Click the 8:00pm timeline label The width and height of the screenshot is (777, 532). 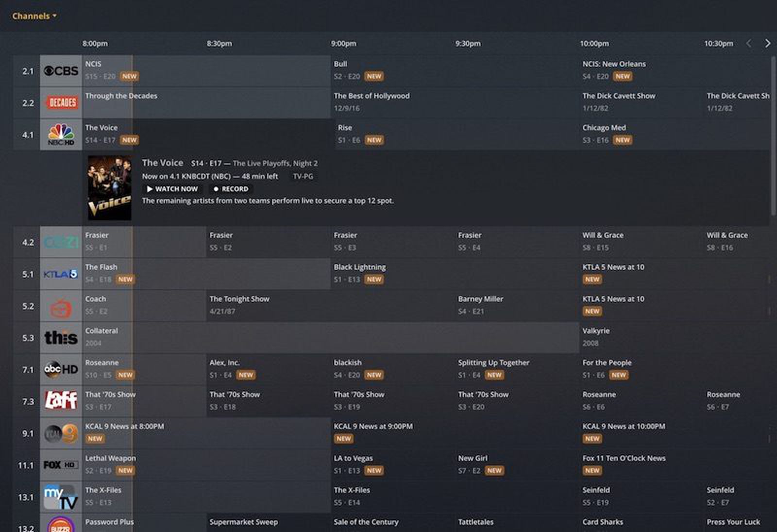[95, 43]
